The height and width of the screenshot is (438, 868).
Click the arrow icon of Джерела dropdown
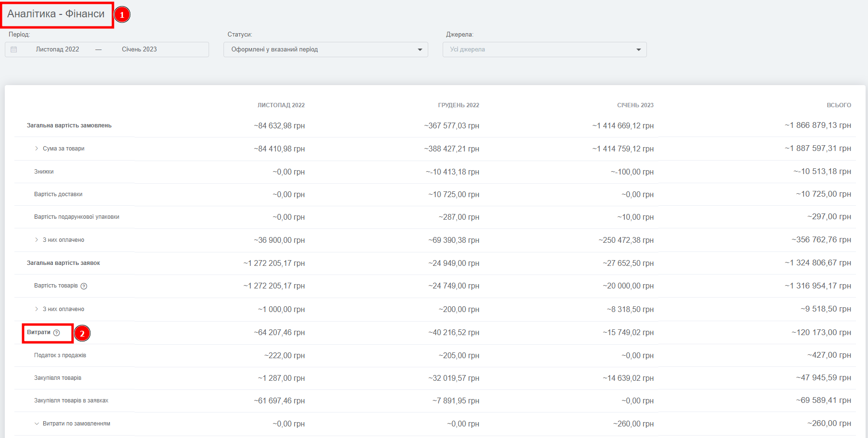[638, 50]
